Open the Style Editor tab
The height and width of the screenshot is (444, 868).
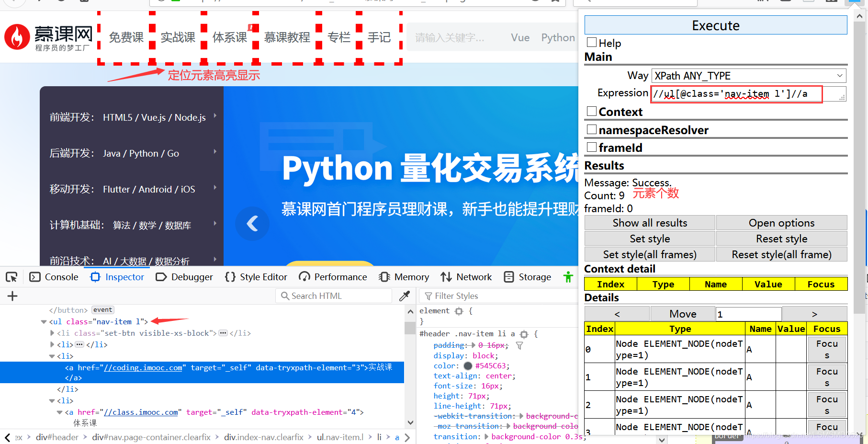click(x=256, y=277)
